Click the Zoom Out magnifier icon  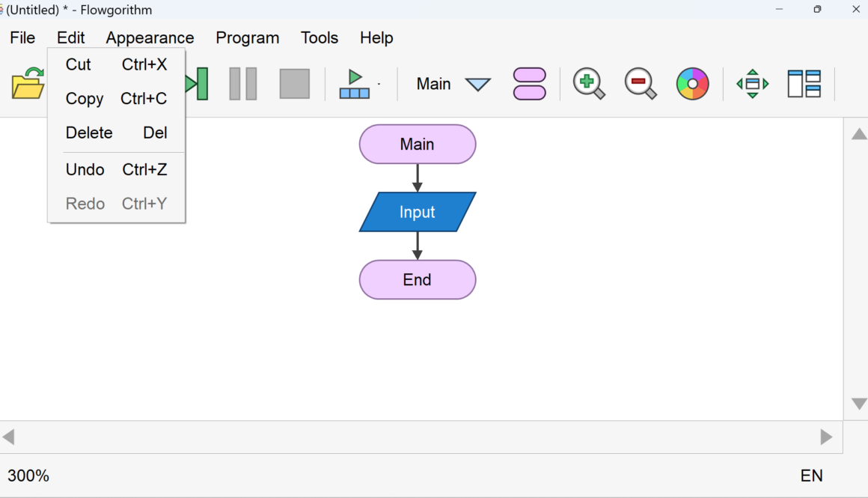click(x=641, y=84)
